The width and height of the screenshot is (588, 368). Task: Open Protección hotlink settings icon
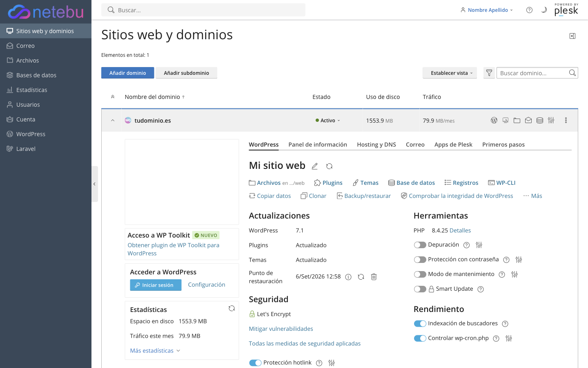(332, 363)
